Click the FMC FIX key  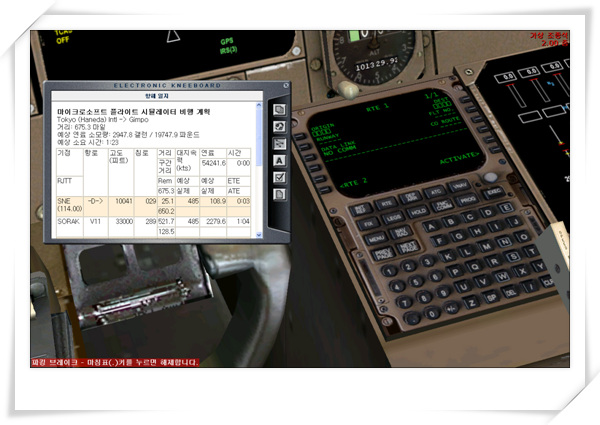point(368,224)
